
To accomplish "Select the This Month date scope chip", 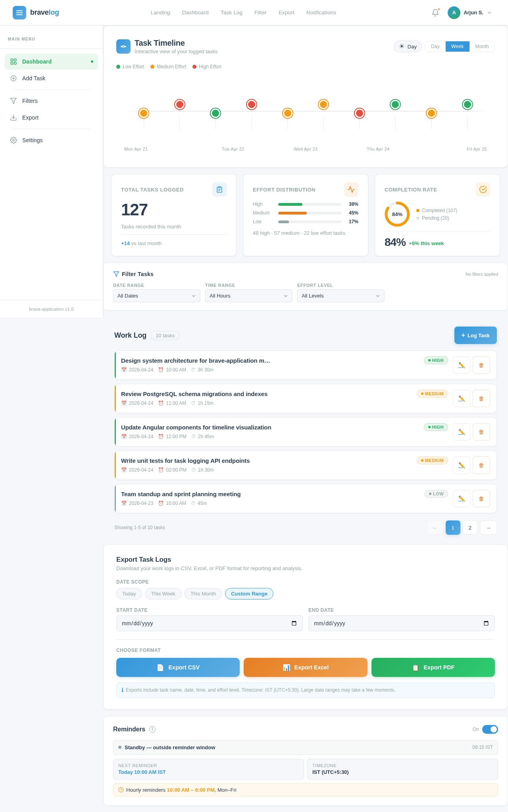I will point(203,594).
